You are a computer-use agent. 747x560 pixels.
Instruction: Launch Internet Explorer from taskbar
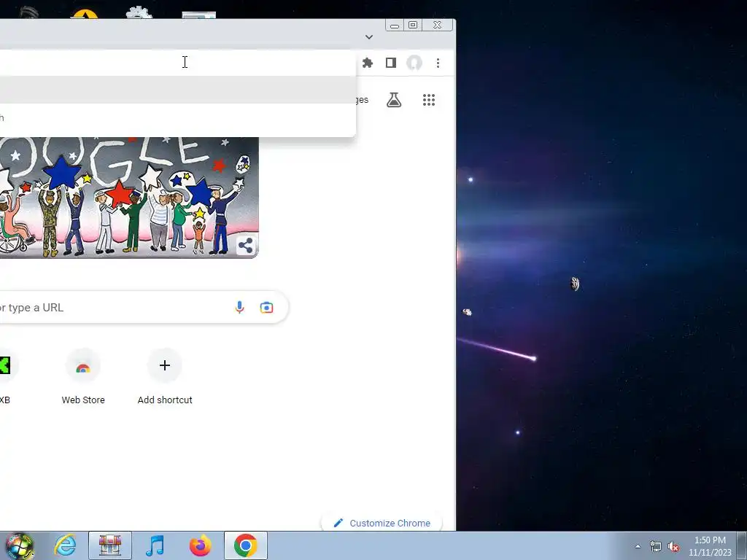point(65,545)
